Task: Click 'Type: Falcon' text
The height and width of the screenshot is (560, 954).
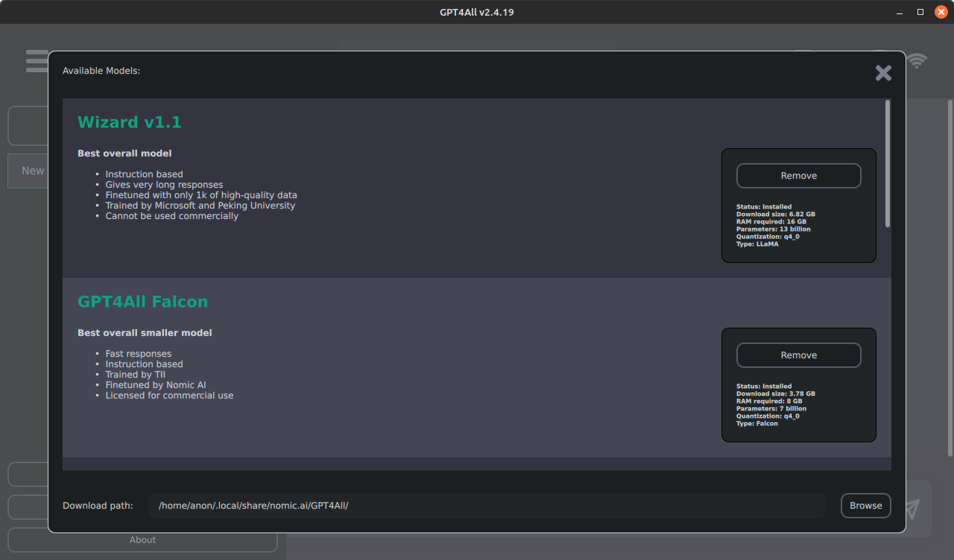Action: [757, 424]
